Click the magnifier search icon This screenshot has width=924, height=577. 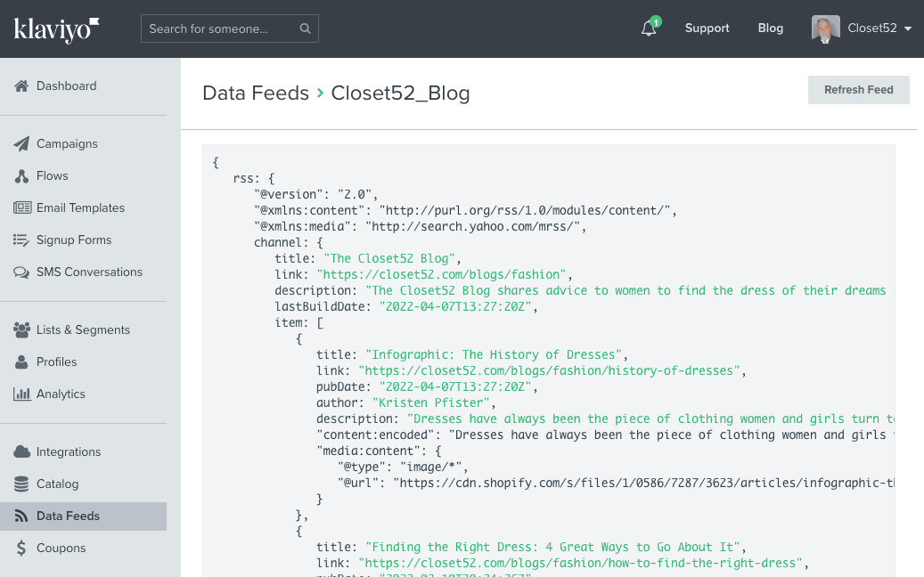305,28
